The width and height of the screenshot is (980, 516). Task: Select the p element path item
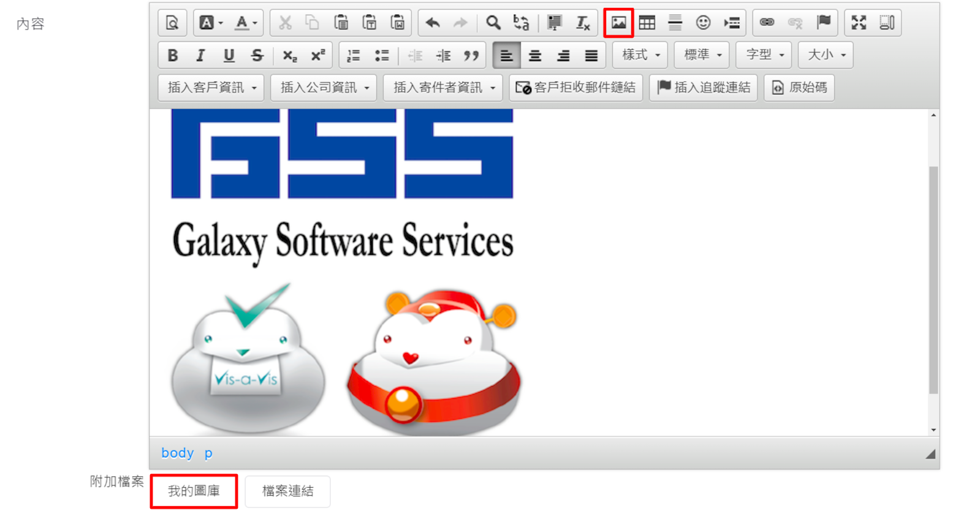pos(208,453)
